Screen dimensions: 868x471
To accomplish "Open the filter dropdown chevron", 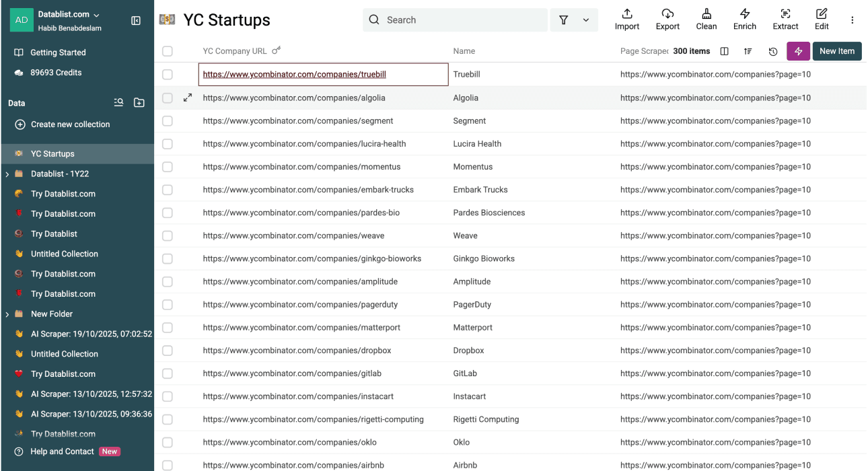I will point(584,20).
